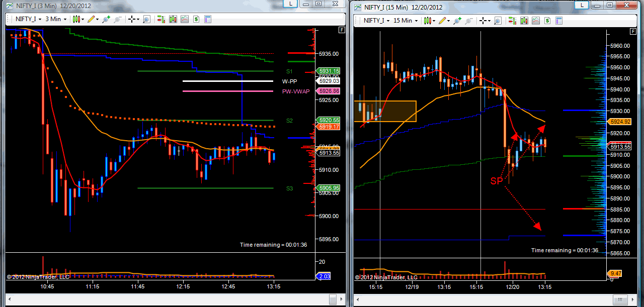Viewport: 644px width, 307px height.
Task: Expand drawing tools arrow in 3 Min window
Action: (97, 19)
